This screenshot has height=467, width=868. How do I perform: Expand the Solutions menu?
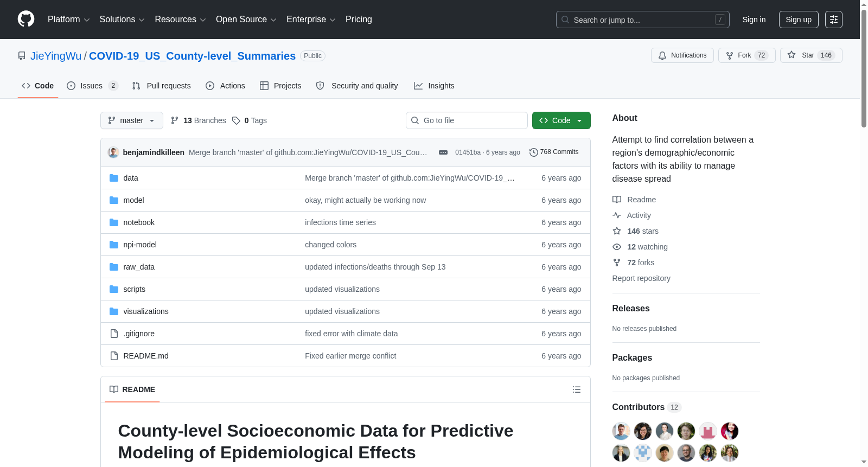pos(122,20)
